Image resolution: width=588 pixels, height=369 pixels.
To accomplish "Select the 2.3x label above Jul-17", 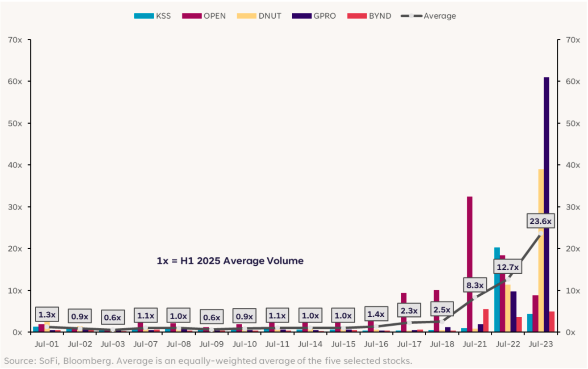I will [409, 310].
